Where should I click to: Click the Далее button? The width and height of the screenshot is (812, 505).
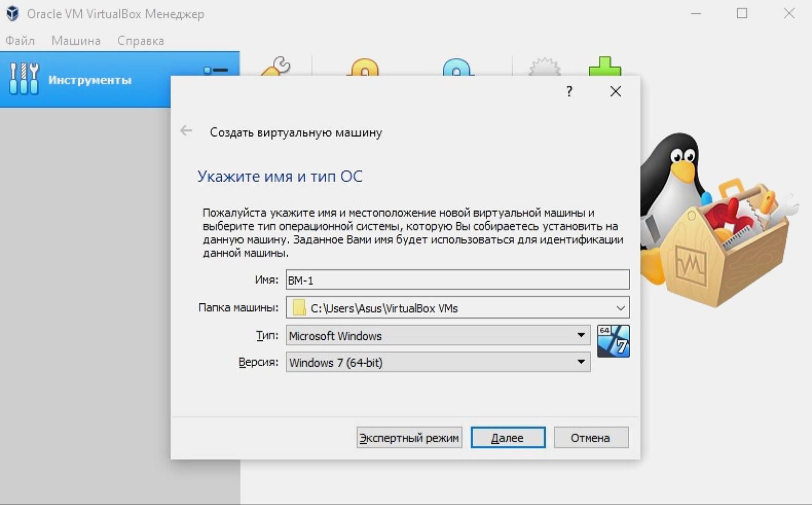click(x=508, y=437)
